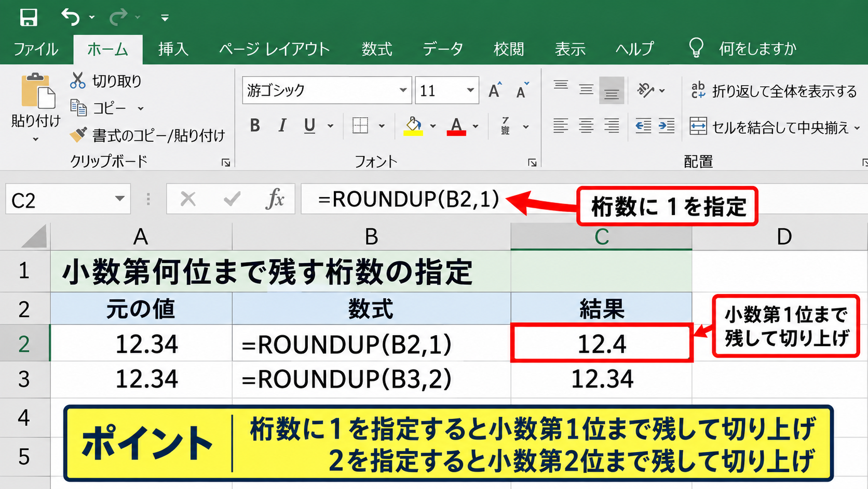Open the ファイル (File) tab
Viewport: 868px width, 489px height.
pyautogui.click(x=36, y=49)
